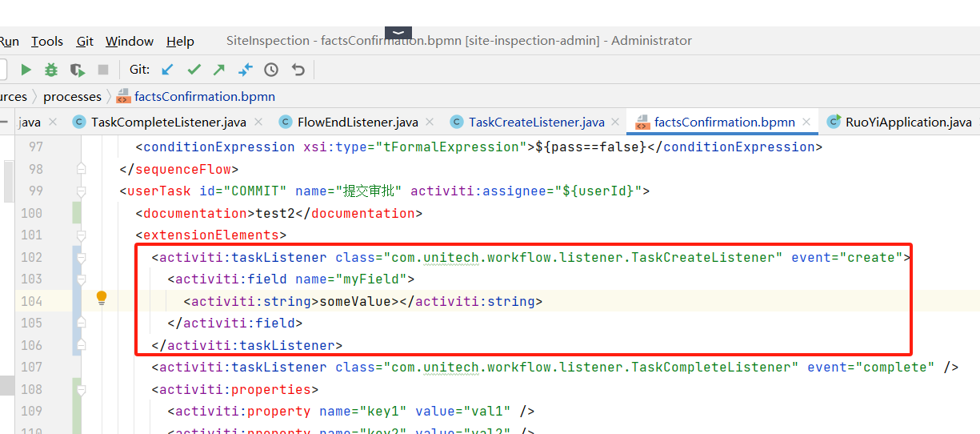
Task: Place cursor on someValue text
Action: click(355, 301)
